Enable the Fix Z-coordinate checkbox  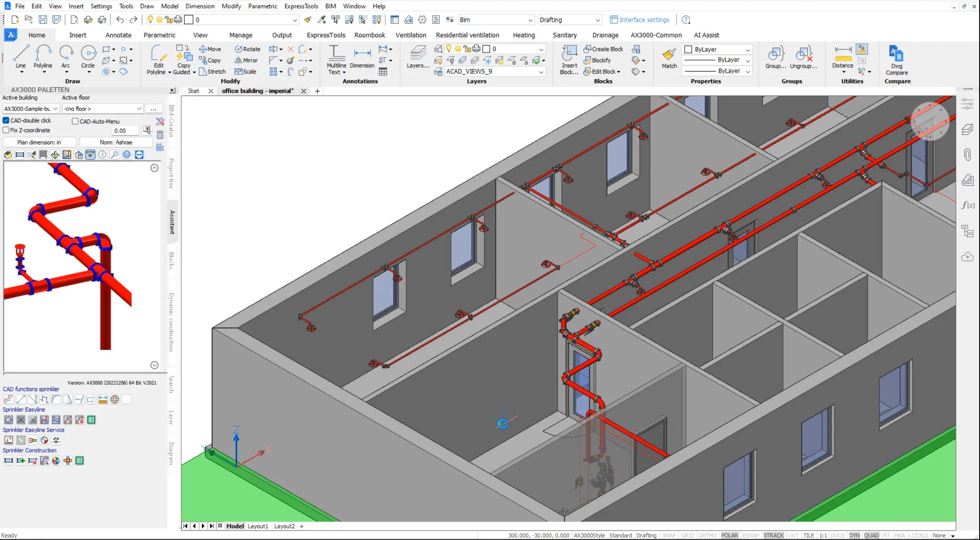point(6,130)
